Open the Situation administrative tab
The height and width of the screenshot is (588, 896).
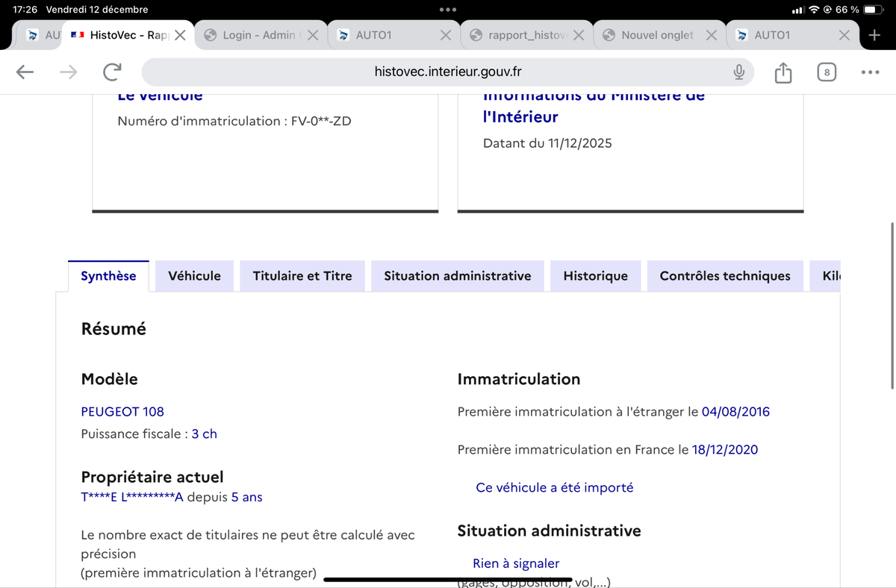(457, 275)
